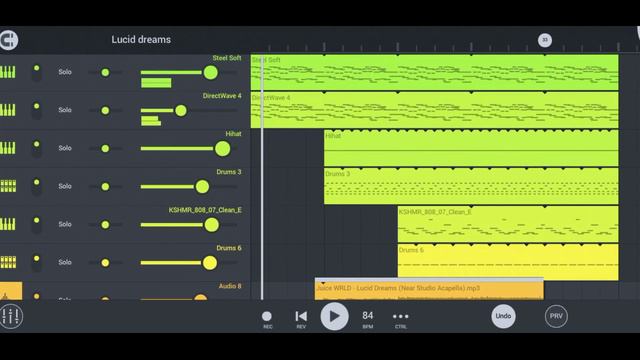Viewport: 640px width, 360px height.
Task: Click the Drums 6 track name label
Action: 229,248
